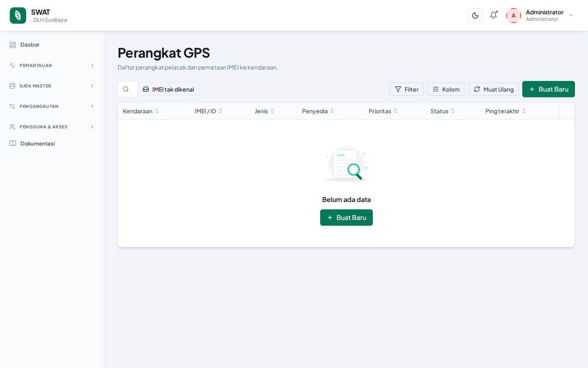Click the funnel icon on Filter
This screenshot has height=368, width=588.
(x=398, y=89)
